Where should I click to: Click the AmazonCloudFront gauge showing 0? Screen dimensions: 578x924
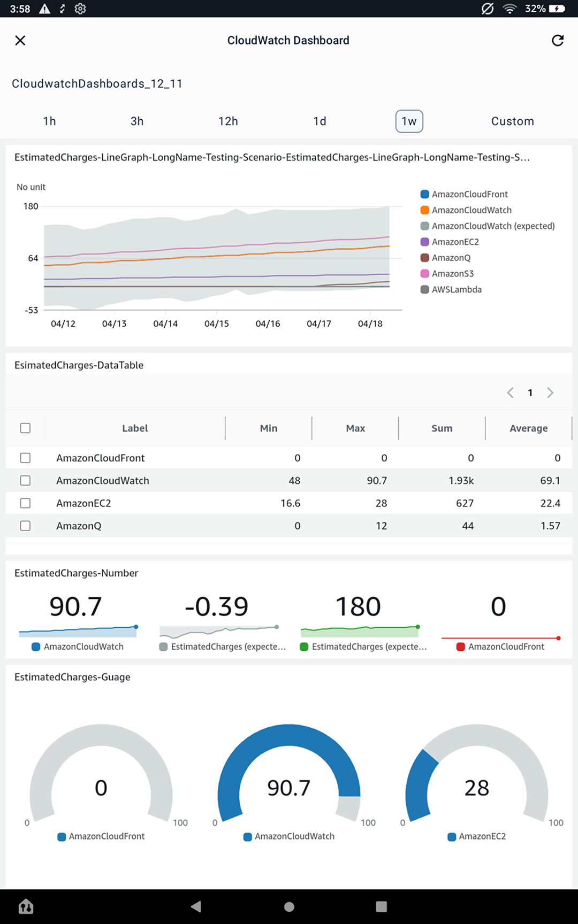101,774
